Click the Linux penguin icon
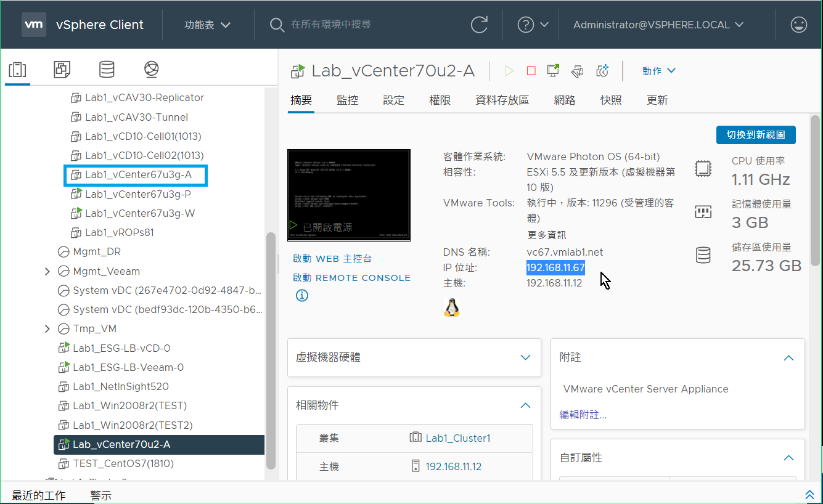Viewport: 823px width, 504px height. click(x=452, y=307)
